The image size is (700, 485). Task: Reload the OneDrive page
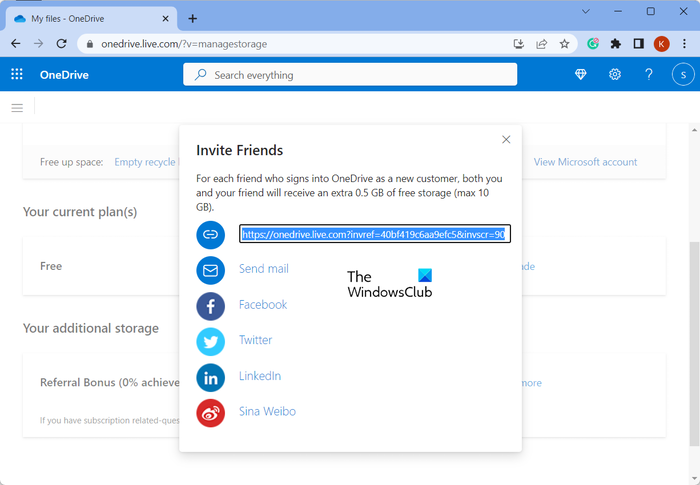coord(62,44)
